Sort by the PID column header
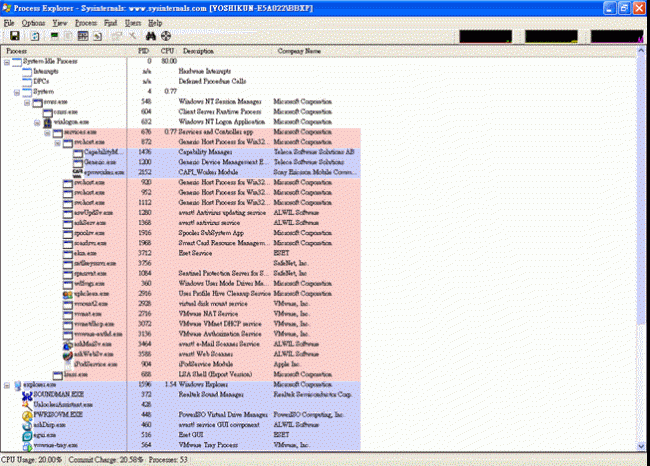Viewport: 650px width, 466px height. 144,50
